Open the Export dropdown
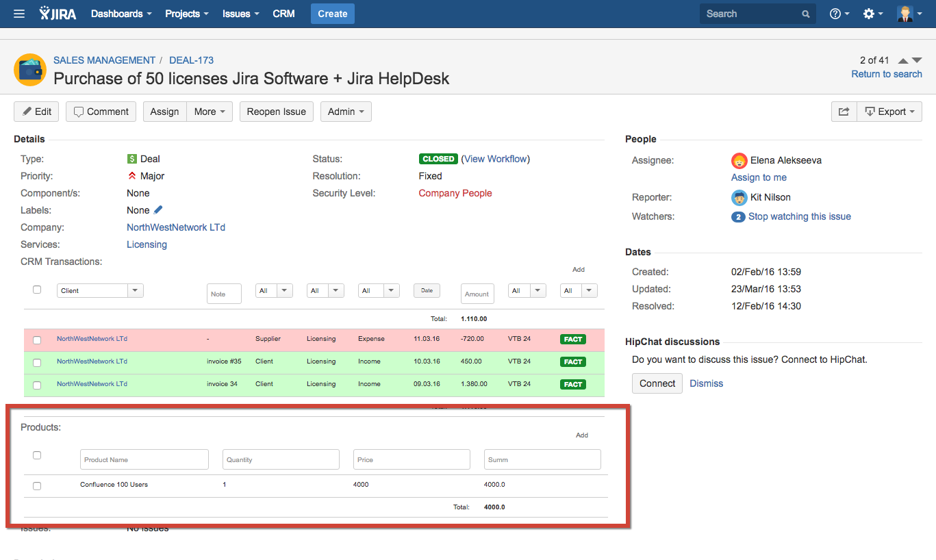The image size is (936, 560). click(x=889, y=112)
